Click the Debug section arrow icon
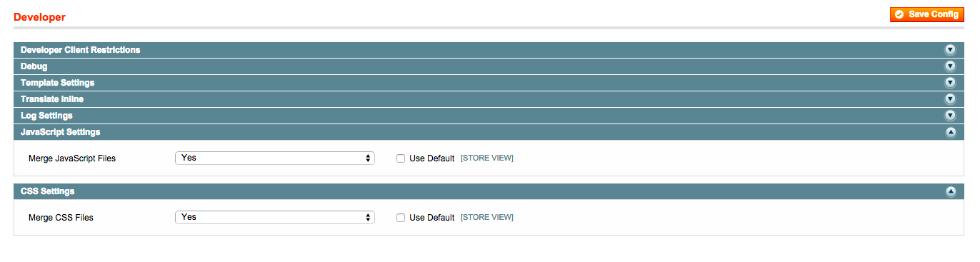980x262 pixels. [950, 66]
